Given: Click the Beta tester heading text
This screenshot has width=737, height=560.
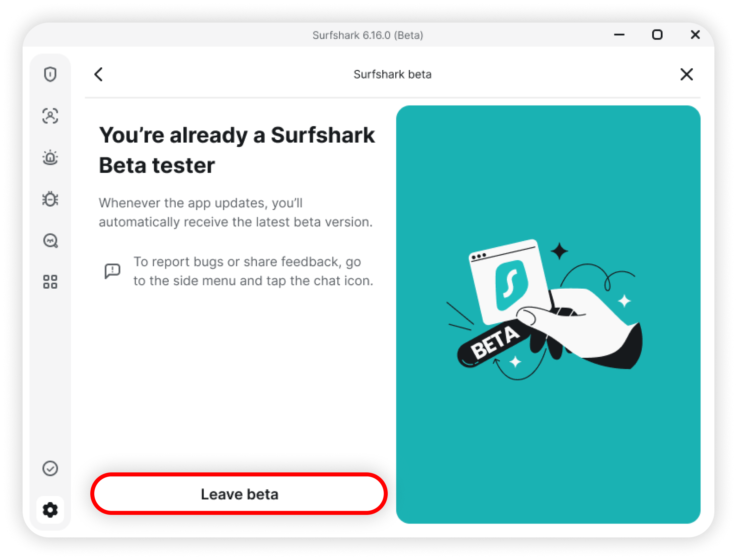Looking at the screenshot, I should point(237,150).
